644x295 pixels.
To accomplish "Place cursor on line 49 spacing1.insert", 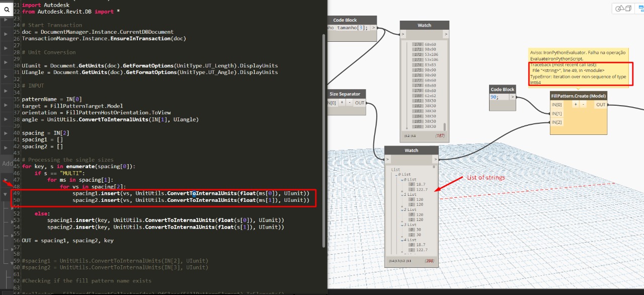I will pyautogui.click(x=191, y=193).
